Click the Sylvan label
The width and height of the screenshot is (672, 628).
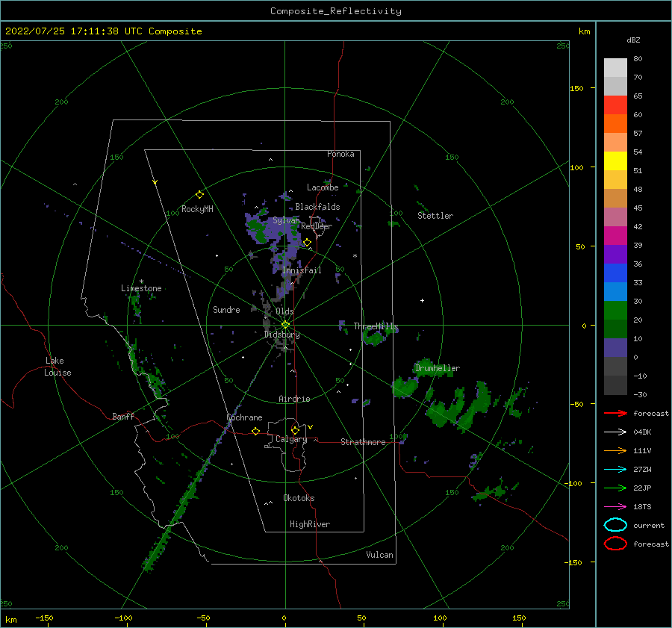tap(286, 220)
